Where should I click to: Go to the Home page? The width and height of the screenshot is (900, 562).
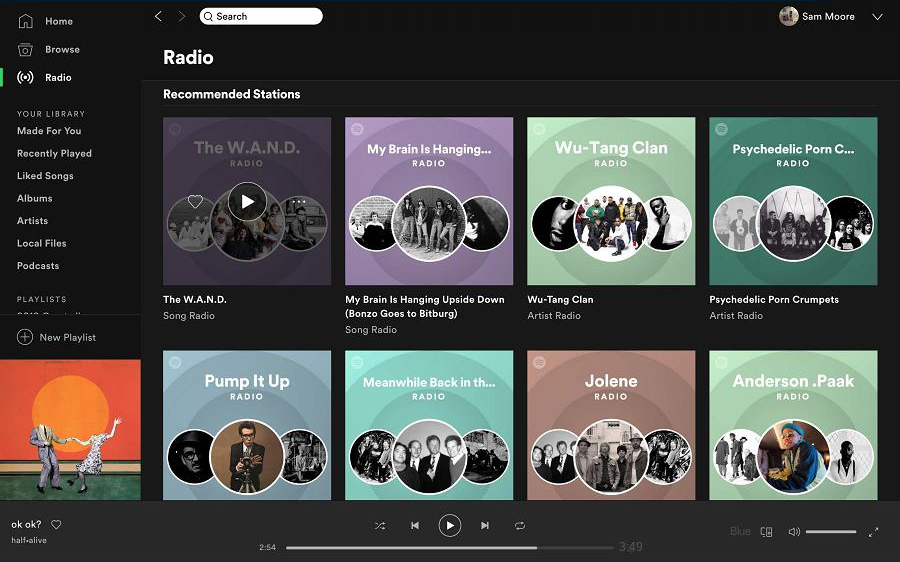coord(58,21)
